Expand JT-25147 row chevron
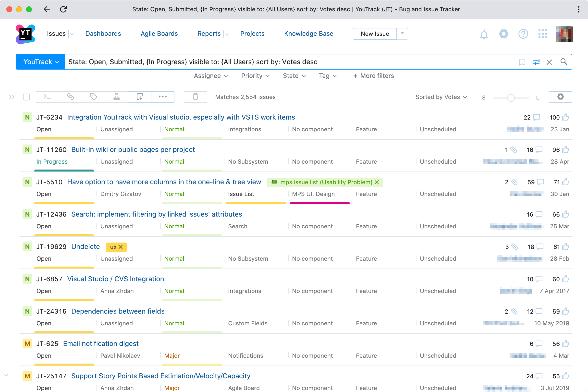Viewport: 588px width, 392px height. tap(6, 375)
